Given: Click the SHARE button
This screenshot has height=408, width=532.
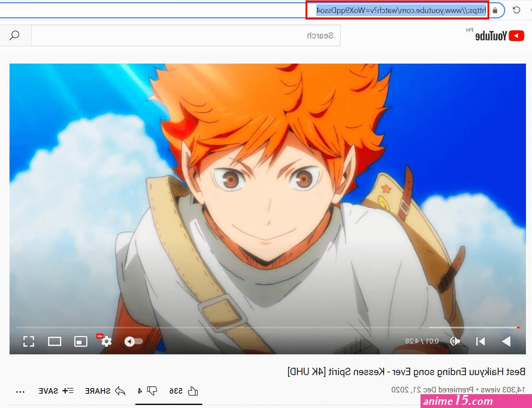Looking at the screenshot, I should point(105,391).
